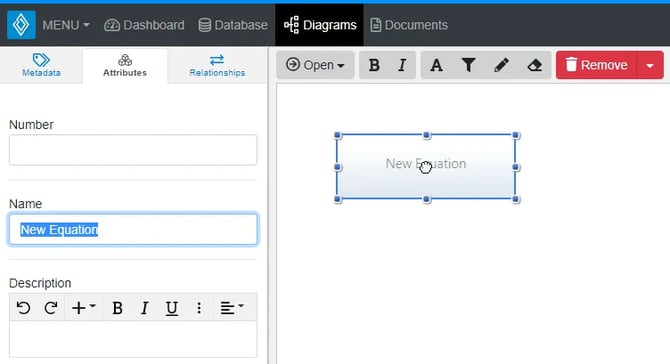Redo in the Description editor
Screen dimensions: 670x364
51,308
